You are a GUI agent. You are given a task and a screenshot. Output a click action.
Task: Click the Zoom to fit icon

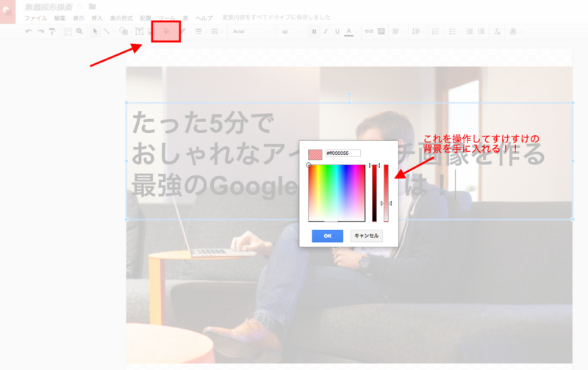click(68, 32)
